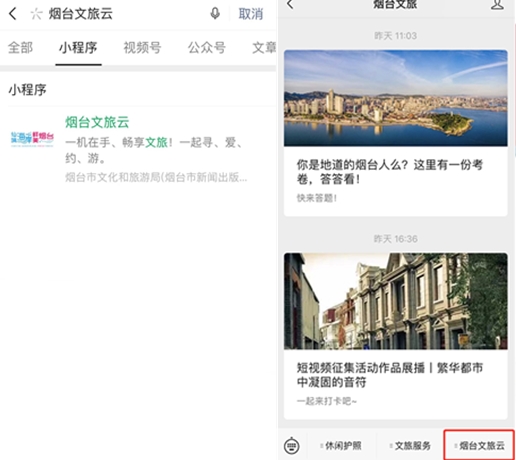
Task: Expand the 烟台文旅云 bottom menu
Action: [479, 445]
